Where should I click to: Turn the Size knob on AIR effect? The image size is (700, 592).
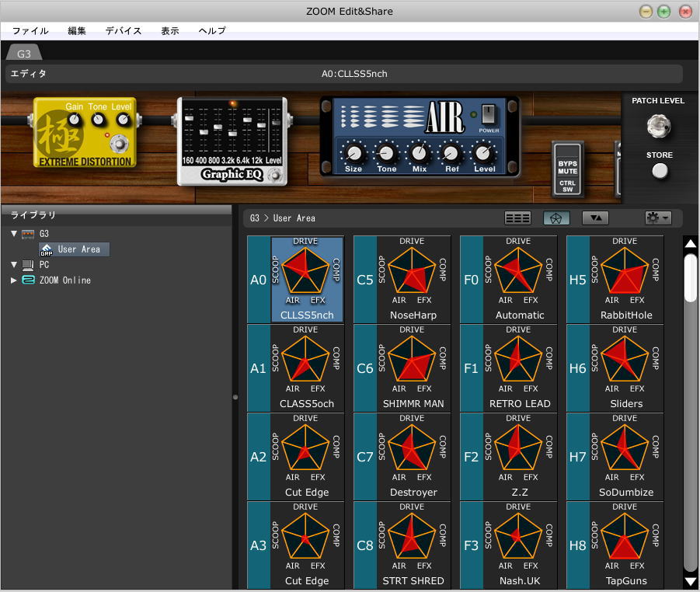click(353, 153)
